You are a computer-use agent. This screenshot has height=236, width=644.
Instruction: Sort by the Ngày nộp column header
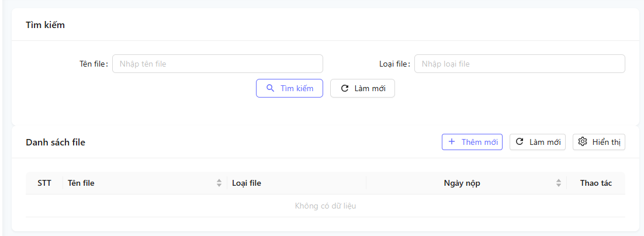pos(462,183)
